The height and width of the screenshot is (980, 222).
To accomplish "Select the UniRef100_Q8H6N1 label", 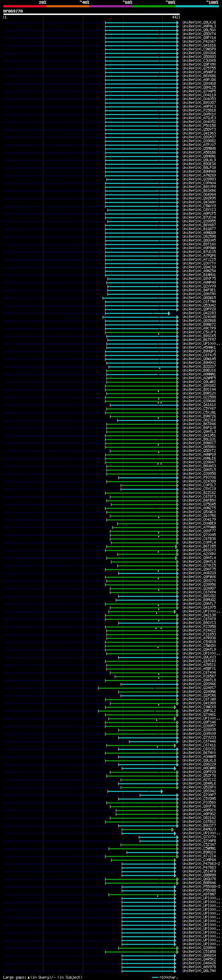I will tap(199, 156).
